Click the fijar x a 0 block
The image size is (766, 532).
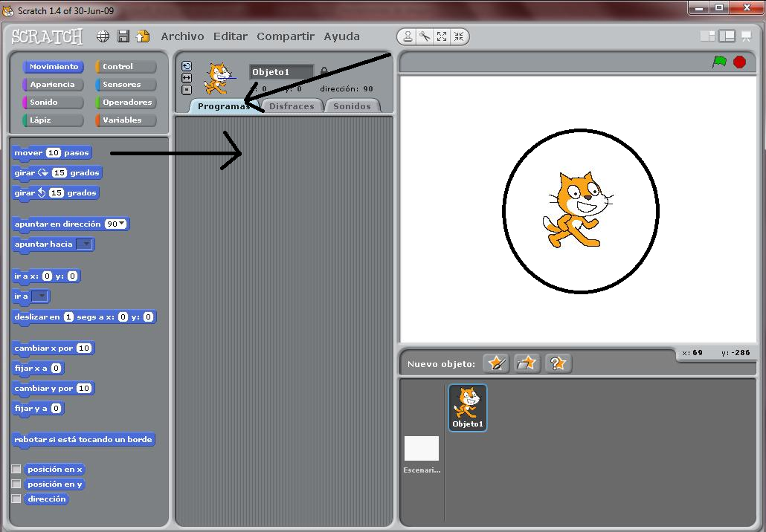pyautogui.click(x=38, y=368)
